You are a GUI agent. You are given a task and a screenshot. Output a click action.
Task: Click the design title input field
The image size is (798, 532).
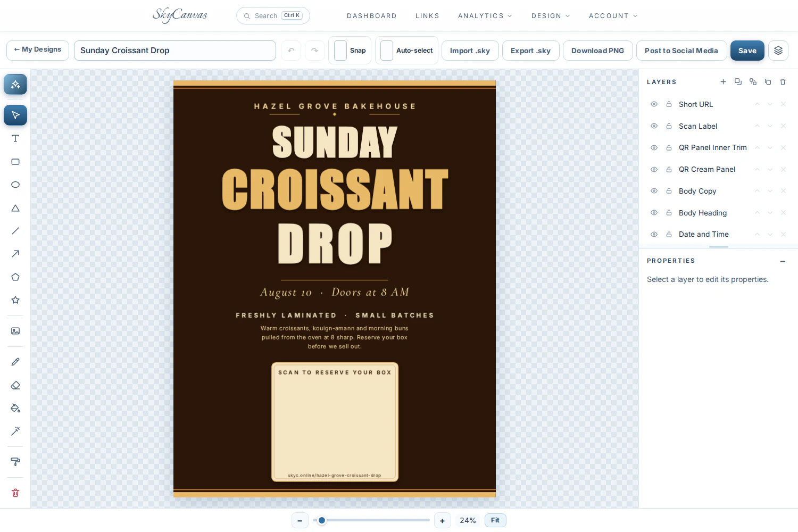pos(175,51)
